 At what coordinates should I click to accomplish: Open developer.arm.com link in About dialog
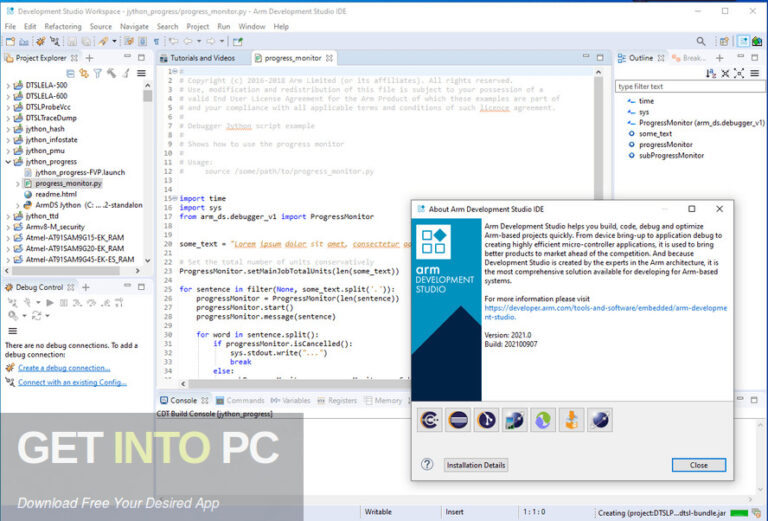click(x=605, y=312)
